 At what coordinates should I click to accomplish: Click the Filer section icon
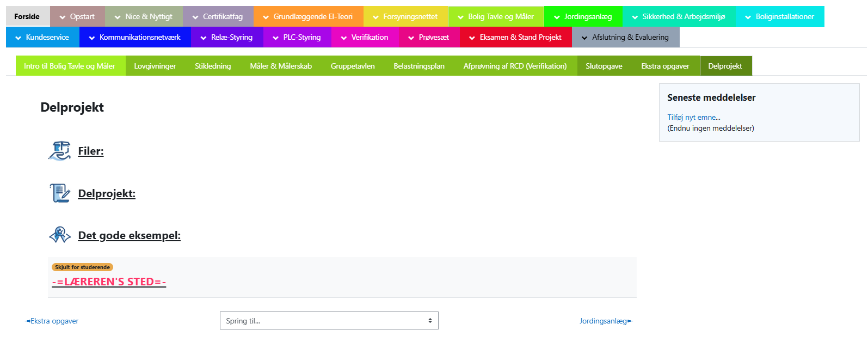59,151
